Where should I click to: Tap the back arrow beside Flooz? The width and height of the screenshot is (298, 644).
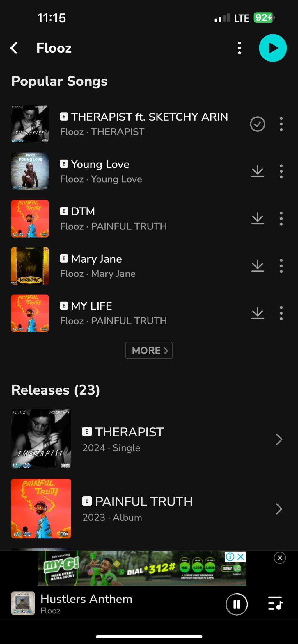(x=14, y=48)
